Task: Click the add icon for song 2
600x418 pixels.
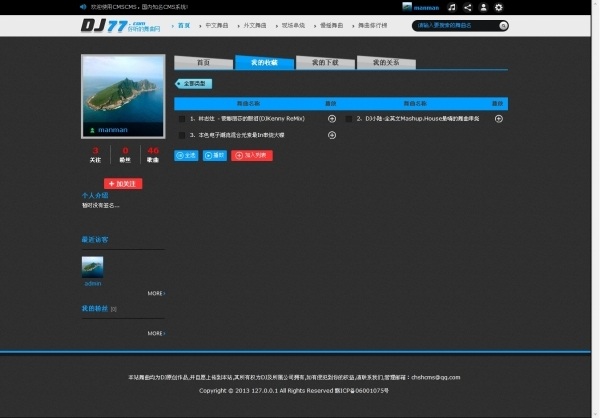Action: pos(498,118)
